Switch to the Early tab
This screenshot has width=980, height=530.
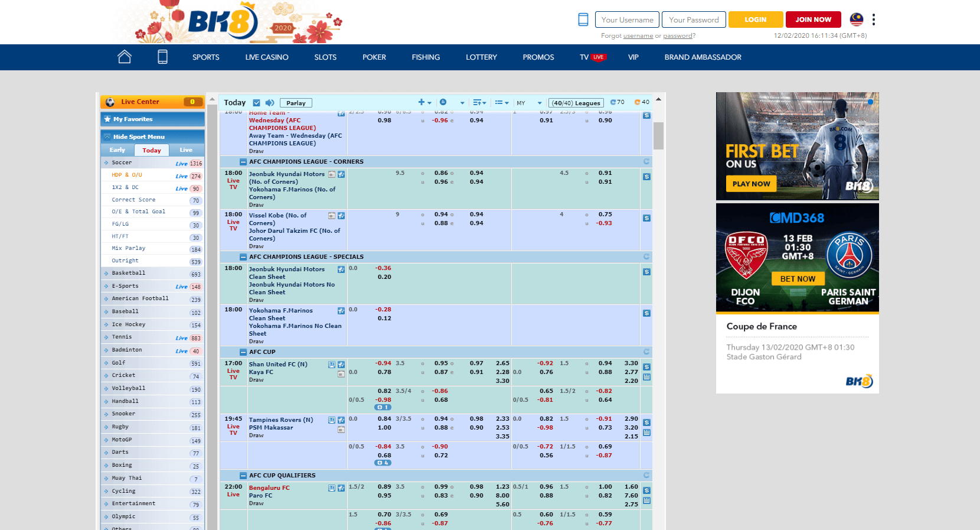tap(117, 150)
